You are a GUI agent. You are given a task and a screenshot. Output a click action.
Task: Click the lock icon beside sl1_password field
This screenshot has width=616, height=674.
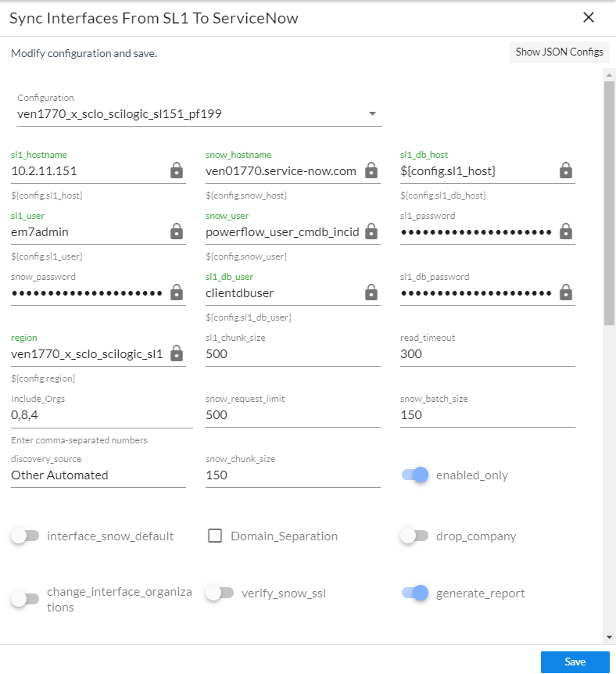tap(566, 231)
